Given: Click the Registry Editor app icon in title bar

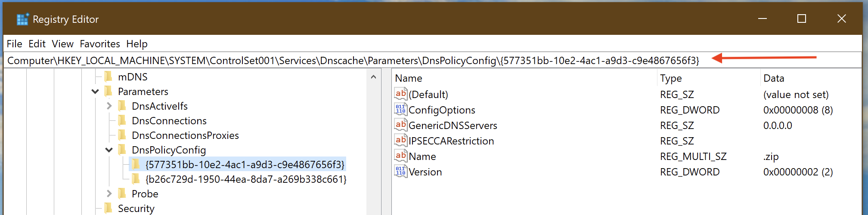Looking at the screenshot, I should [22, 19].
